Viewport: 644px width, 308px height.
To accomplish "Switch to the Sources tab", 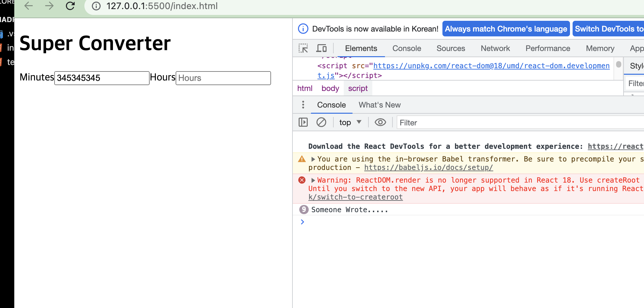I will pyautogui.click(x=451, y=48).
